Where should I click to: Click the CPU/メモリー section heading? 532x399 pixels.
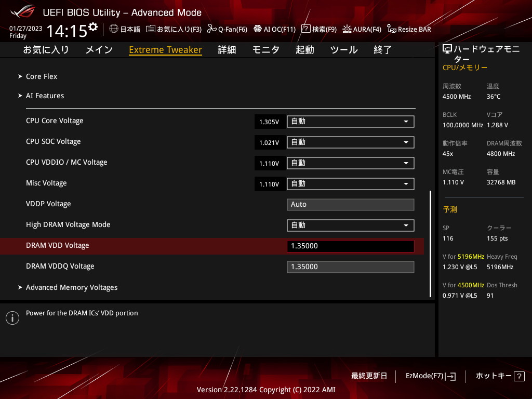(465, 68)
